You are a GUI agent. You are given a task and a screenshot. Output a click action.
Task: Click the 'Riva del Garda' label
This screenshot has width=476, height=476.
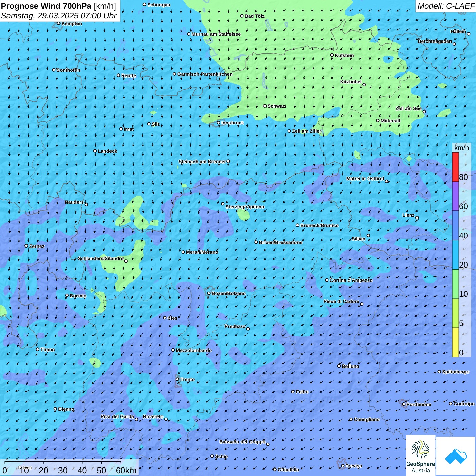pos(117,417)
